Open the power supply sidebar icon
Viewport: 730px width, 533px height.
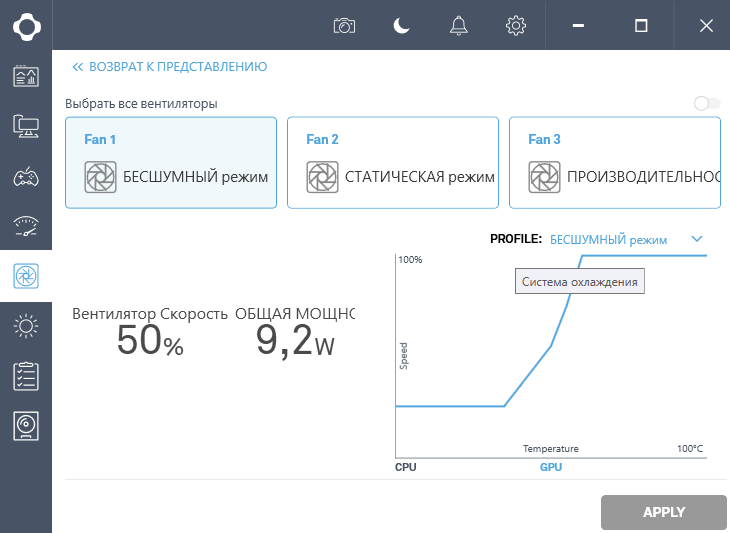pos(26,426)
